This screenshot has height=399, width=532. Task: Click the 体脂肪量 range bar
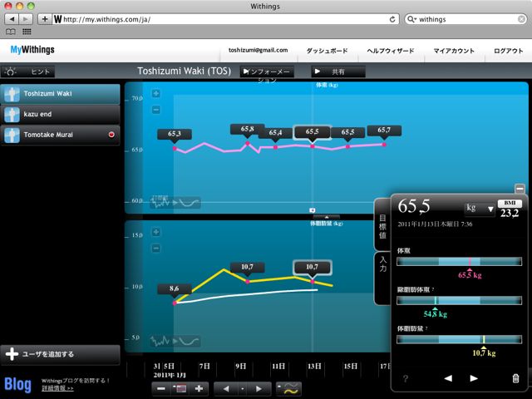[x=459, y=339]
